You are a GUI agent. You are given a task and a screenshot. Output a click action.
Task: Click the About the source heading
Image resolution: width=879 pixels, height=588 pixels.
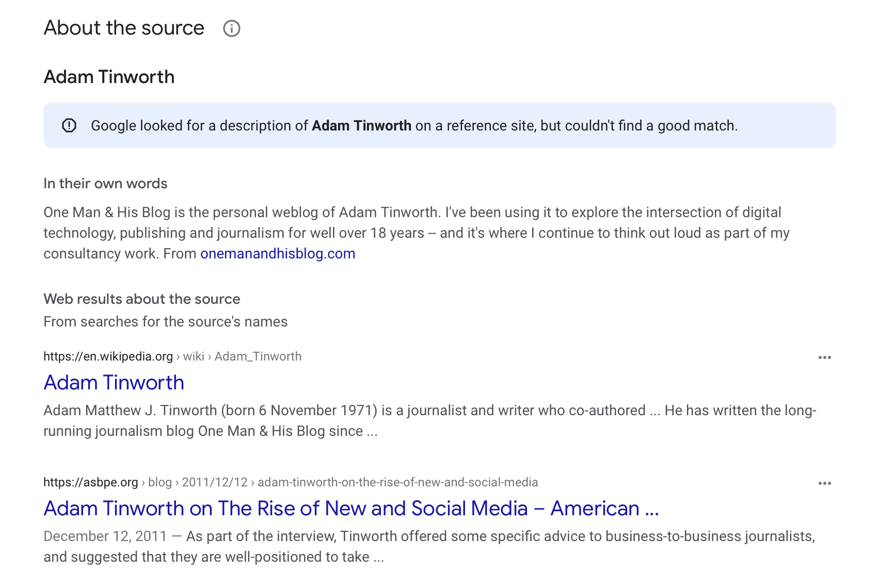coord(124,28)
